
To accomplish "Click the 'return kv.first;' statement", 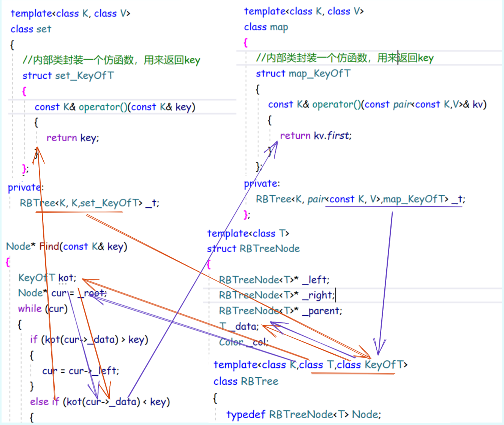I will click(x=316, y=136).
